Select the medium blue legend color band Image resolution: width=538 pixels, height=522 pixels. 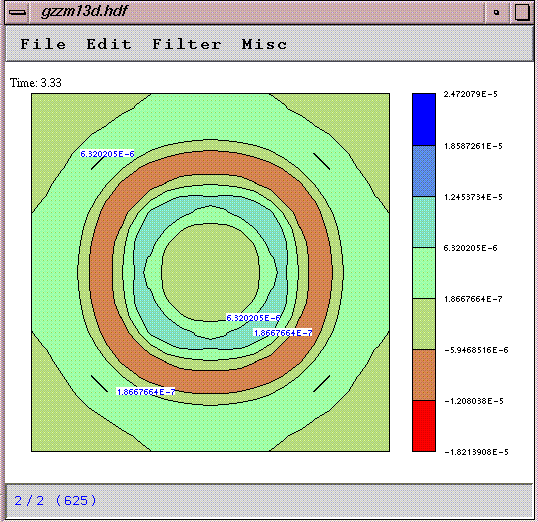424,171
